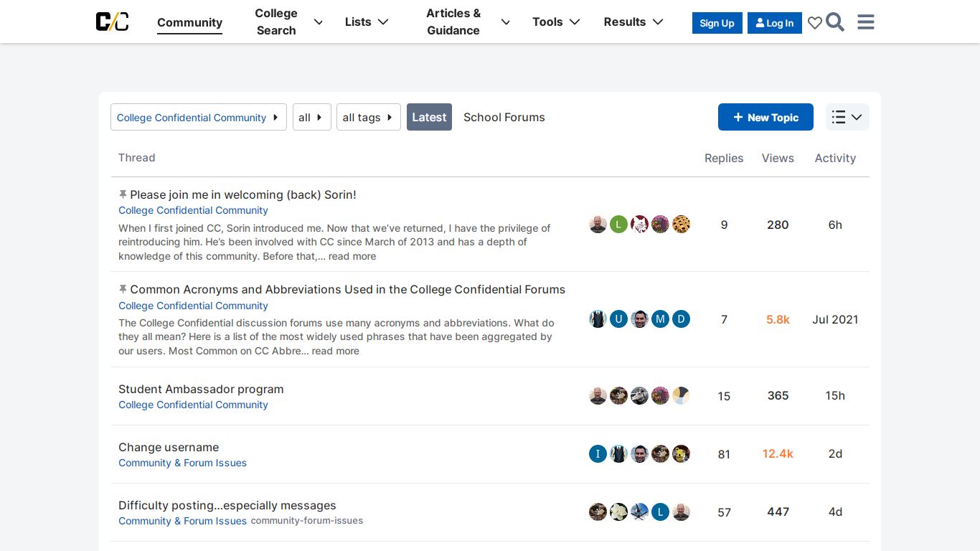The image size is (980, 551).
Task: Sort threads by Activity column
Action: 835,158
